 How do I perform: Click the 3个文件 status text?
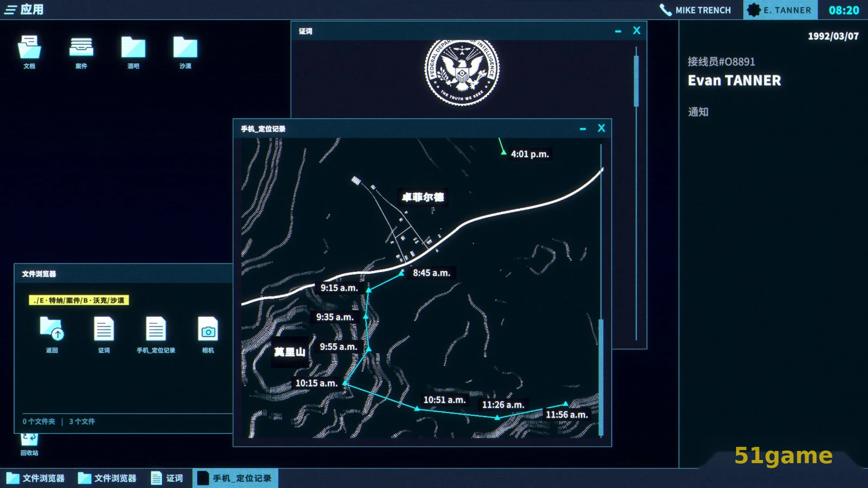pos(82,421)
